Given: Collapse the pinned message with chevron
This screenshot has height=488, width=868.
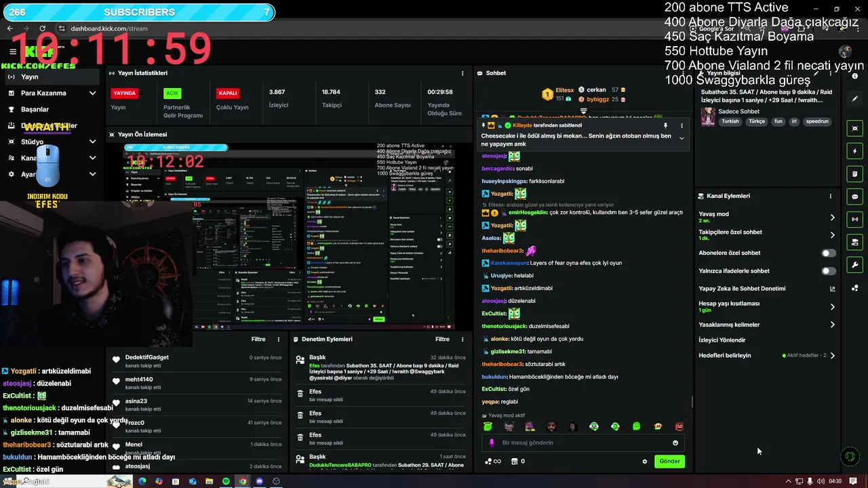Looking at the screenshot, I should coord(682,138).
